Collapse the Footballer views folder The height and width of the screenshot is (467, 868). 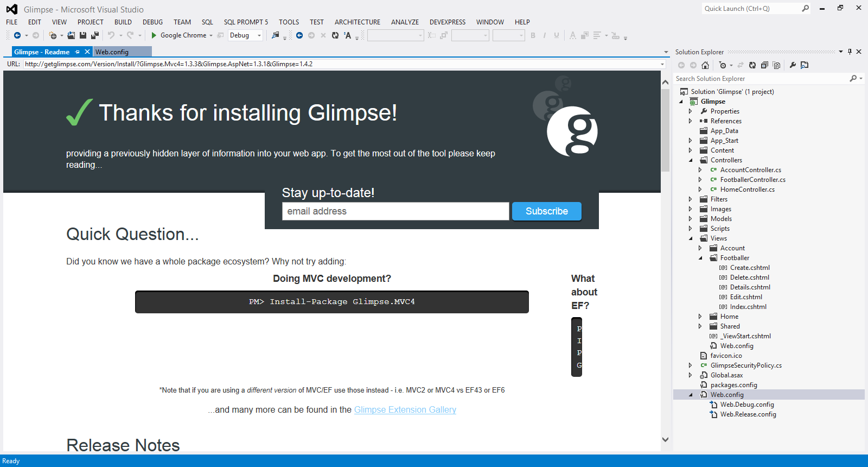coord(700,258)
